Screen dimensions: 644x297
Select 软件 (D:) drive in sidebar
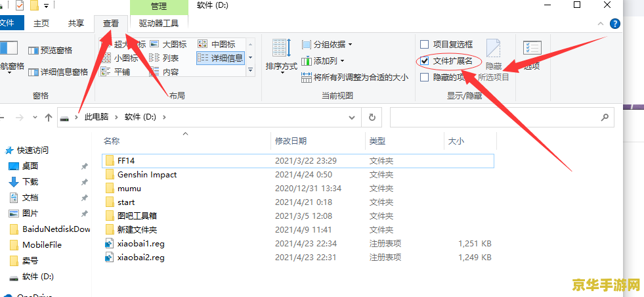coord(32,276)
